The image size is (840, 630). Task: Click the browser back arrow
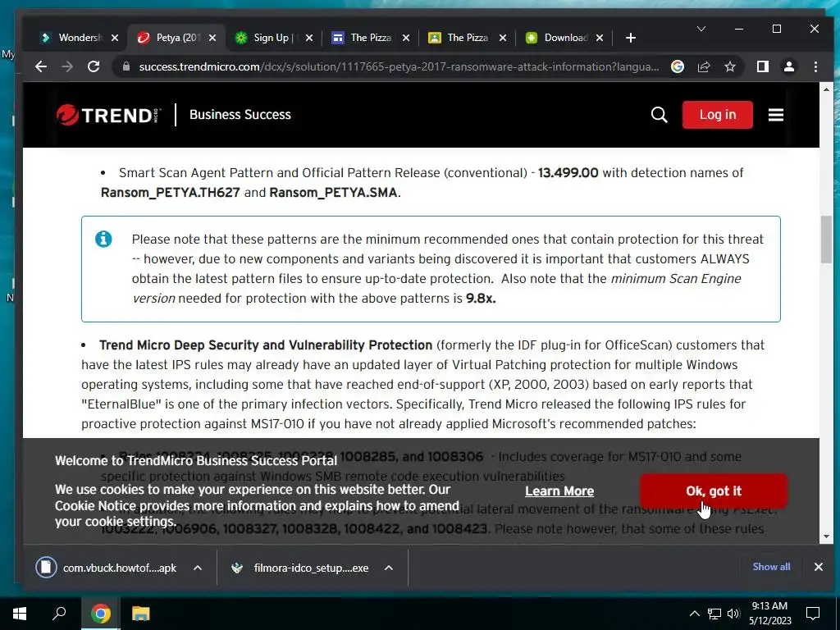coord(41,66)
